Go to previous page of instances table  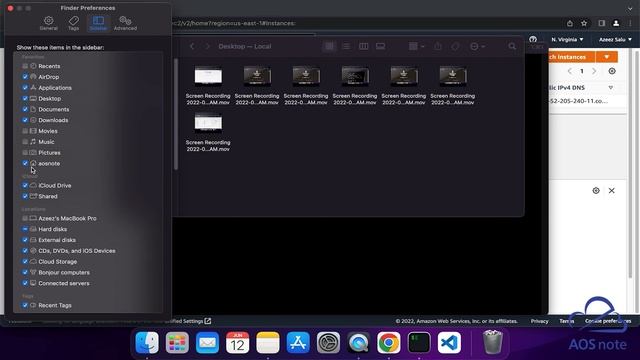point(570,71)
